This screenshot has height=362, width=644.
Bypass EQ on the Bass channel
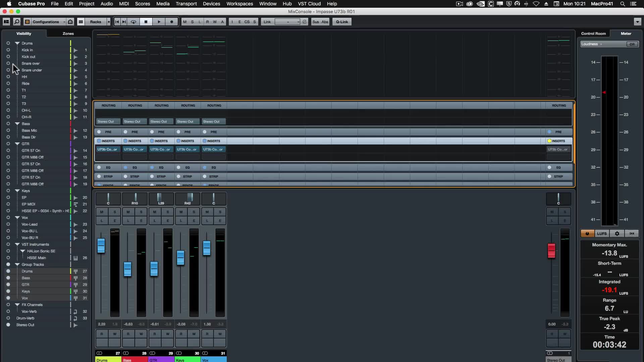(x=125, y=167)
